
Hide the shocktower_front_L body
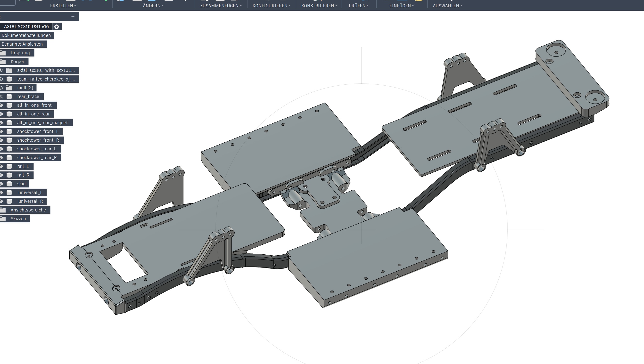1,131
